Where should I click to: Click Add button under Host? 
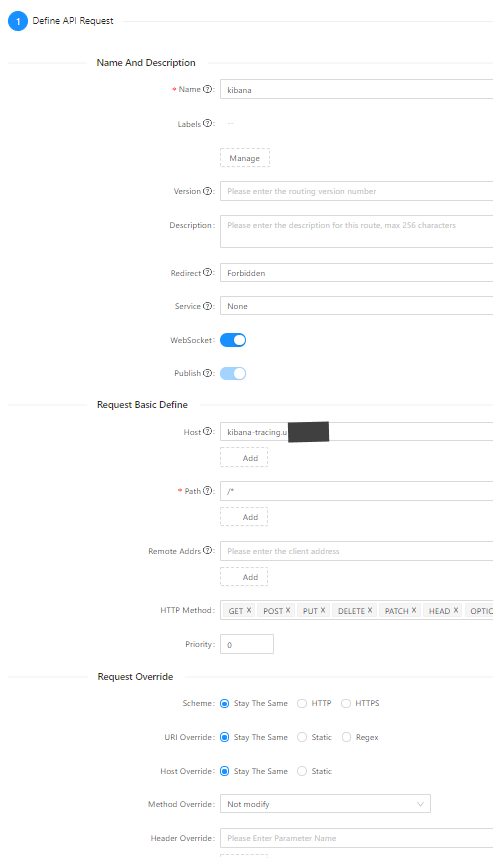[x=244, y=457]
